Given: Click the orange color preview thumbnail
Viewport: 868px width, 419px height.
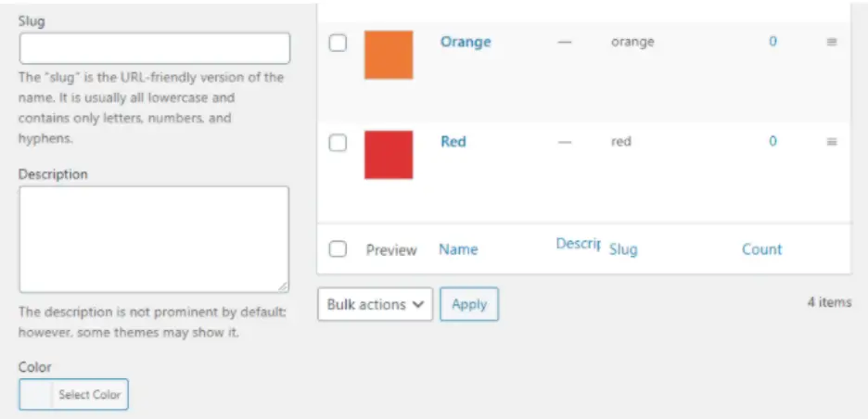Looking at the screenshot, I should pyautogui.click(x=389, y=55).
